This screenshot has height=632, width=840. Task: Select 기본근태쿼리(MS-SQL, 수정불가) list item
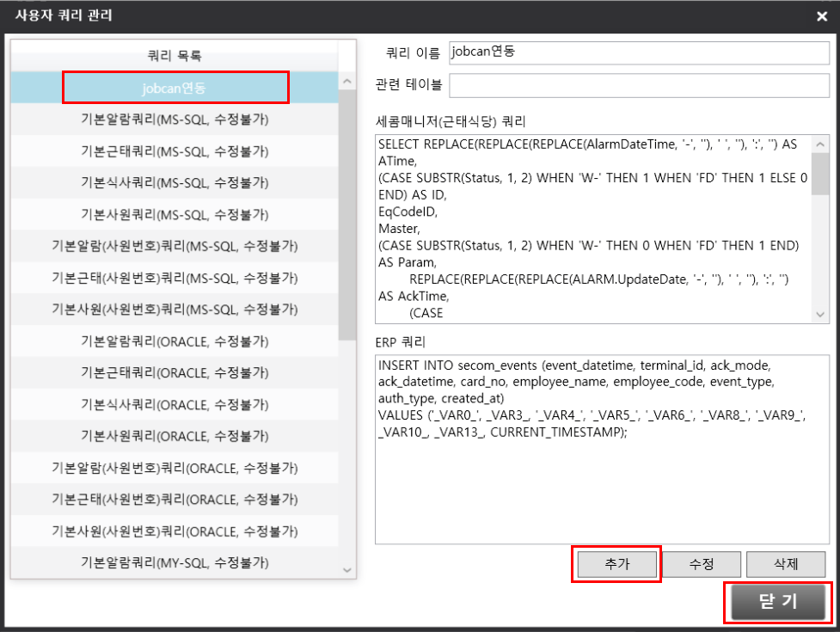click(x=175, y=151)
